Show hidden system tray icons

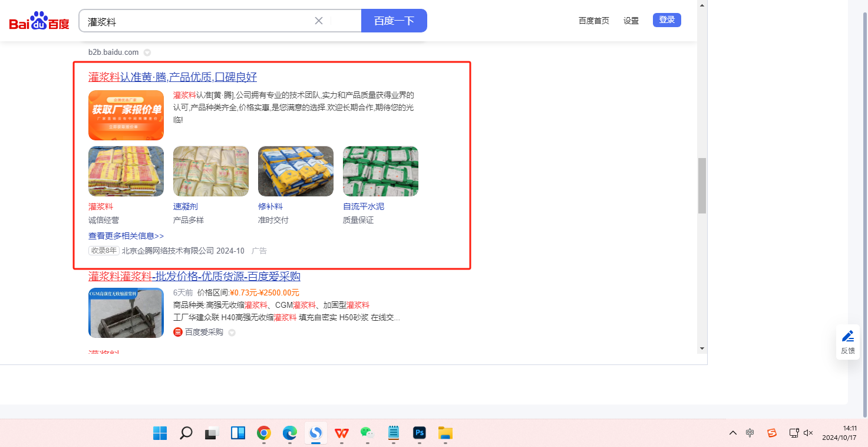point(732,433)
